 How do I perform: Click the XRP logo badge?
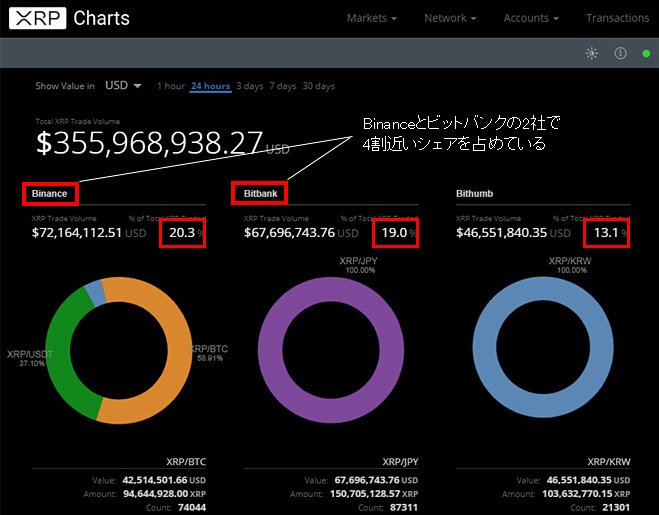[x=37, y=18]
